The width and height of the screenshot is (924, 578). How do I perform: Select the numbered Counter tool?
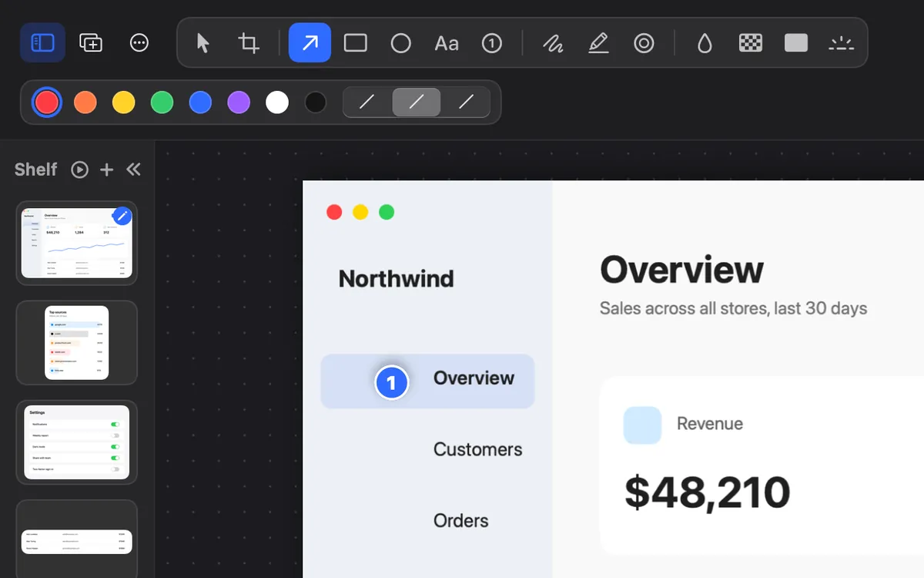click(492, 42)
